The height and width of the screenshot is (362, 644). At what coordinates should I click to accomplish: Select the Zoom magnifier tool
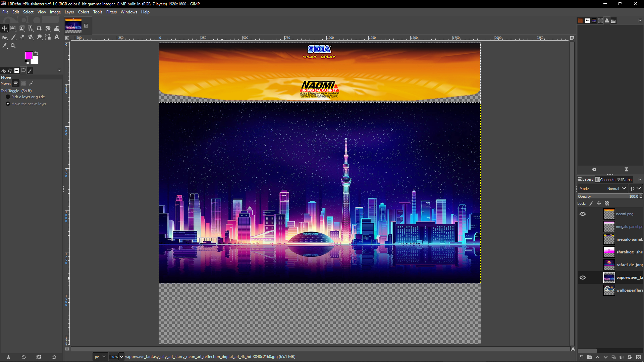(x=13, y=46)
